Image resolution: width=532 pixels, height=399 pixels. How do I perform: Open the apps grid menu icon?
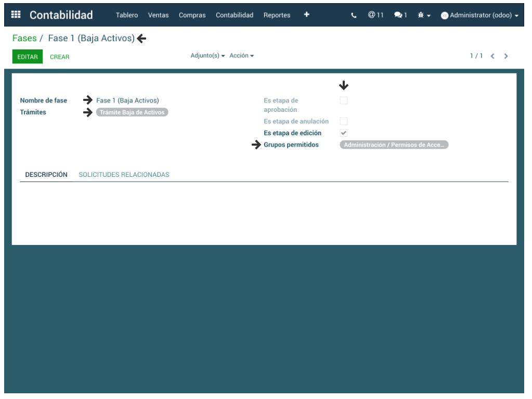(x=16, y=15)
